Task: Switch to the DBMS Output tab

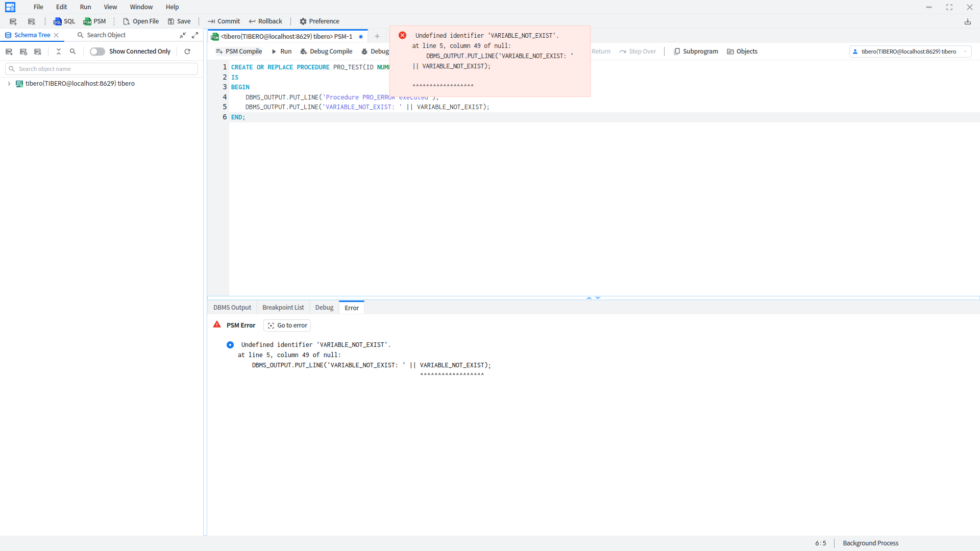Action: tap(232, 308)
